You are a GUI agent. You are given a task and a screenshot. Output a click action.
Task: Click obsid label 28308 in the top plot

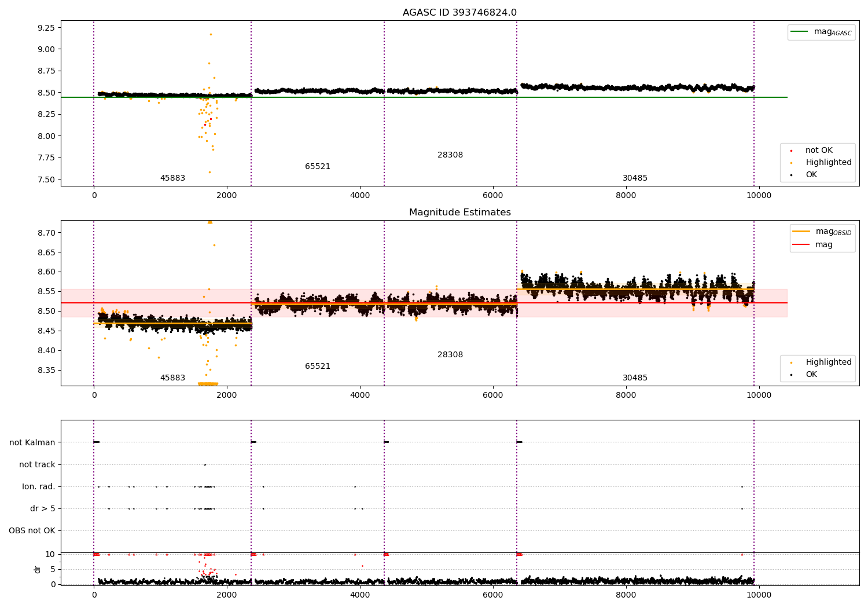(450, 155)
